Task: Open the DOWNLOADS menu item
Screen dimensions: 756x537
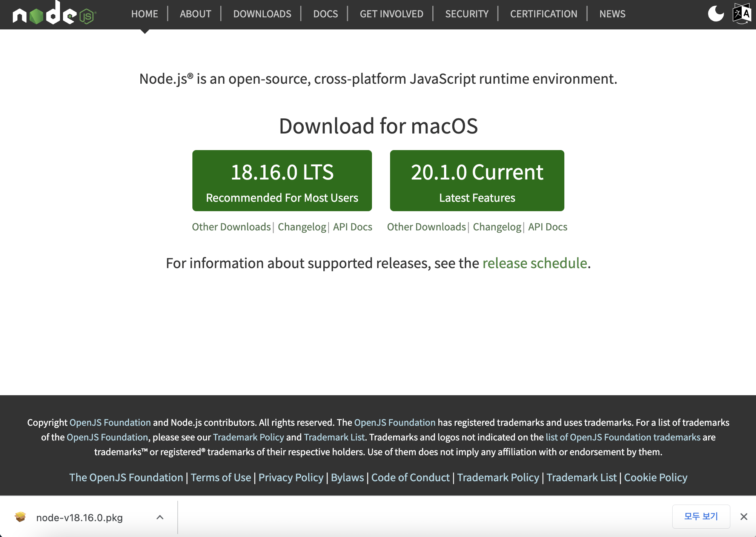Action: [262, 14]
